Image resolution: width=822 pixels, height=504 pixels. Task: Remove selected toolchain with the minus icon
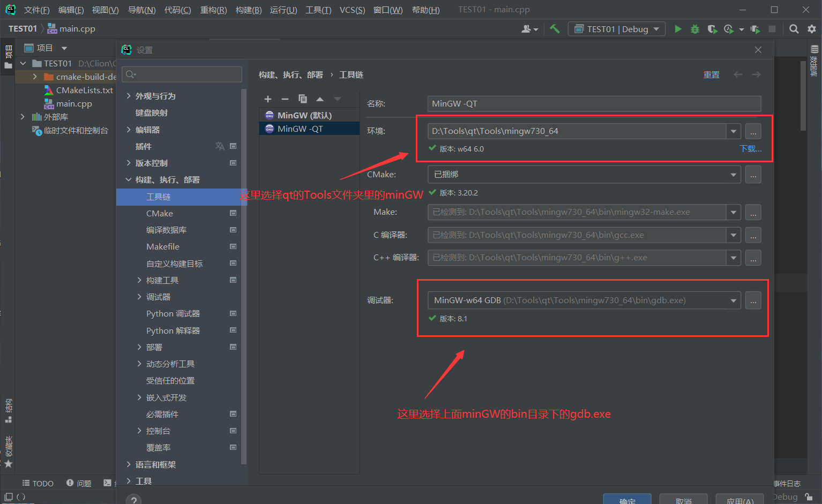[x=285, y=99]
